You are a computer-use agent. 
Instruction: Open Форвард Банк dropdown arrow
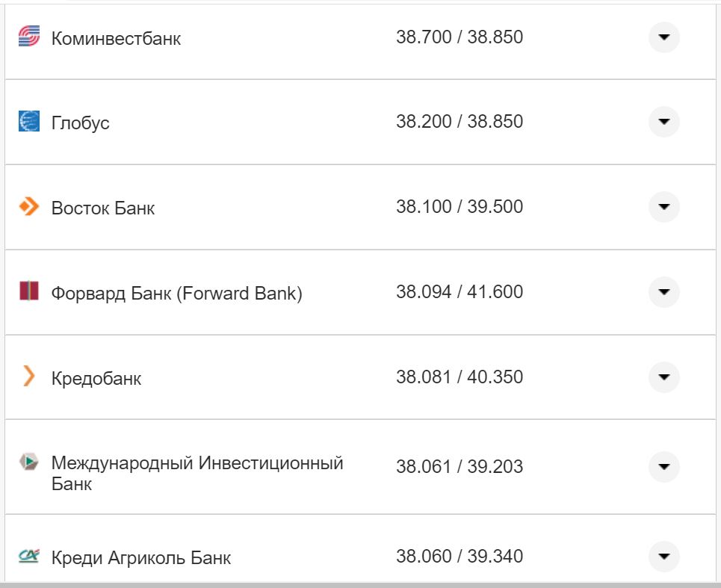tap(663, 292)
